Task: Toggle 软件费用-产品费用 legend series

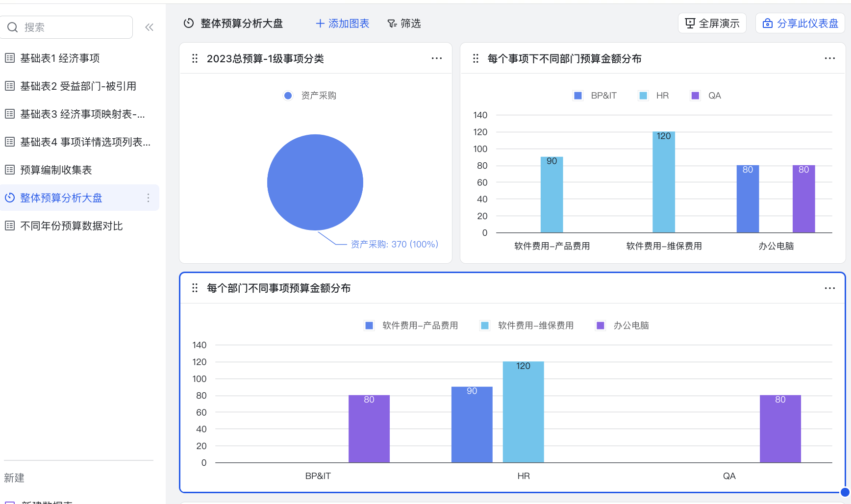Action: pyautogui.click(x=412, y=326)
